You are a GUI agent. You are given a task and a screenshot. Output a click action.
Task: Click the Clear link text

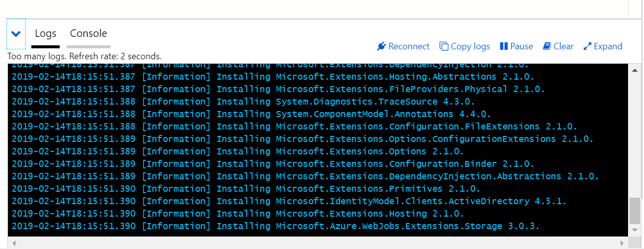[563, 46]
